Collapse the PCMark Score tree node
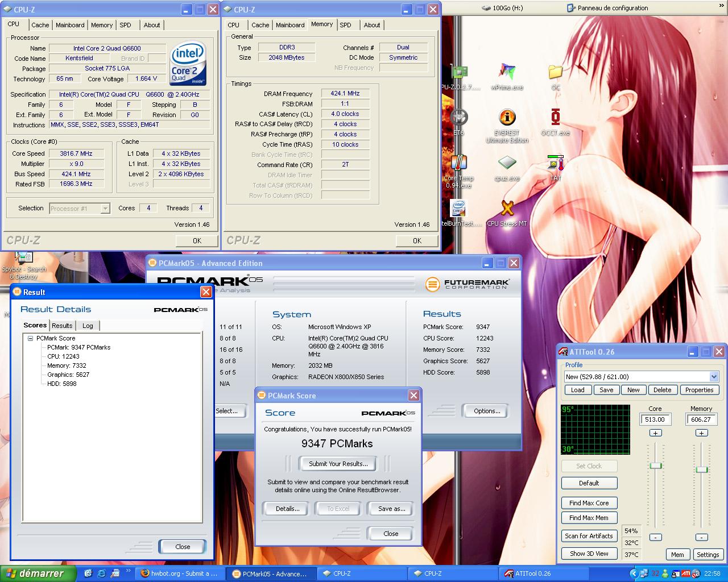Image resolution: width=728 pixels, height=582 pixels. (x=30, y=338)
